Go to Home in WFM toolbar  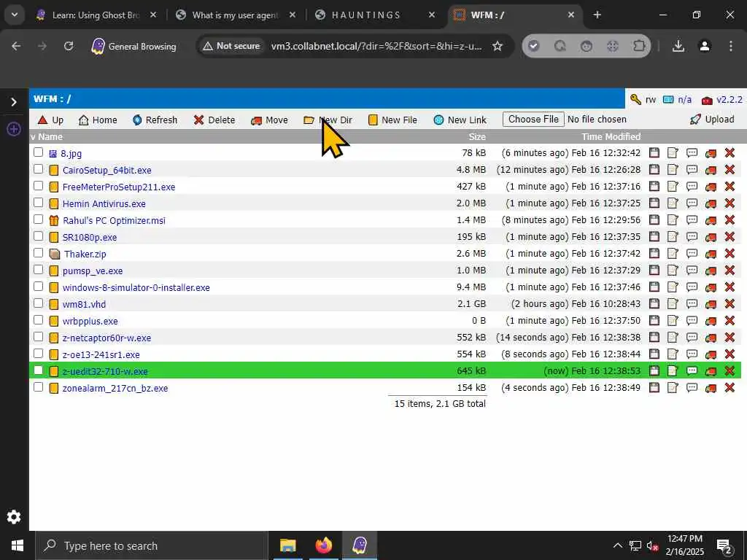coord(98,120)
